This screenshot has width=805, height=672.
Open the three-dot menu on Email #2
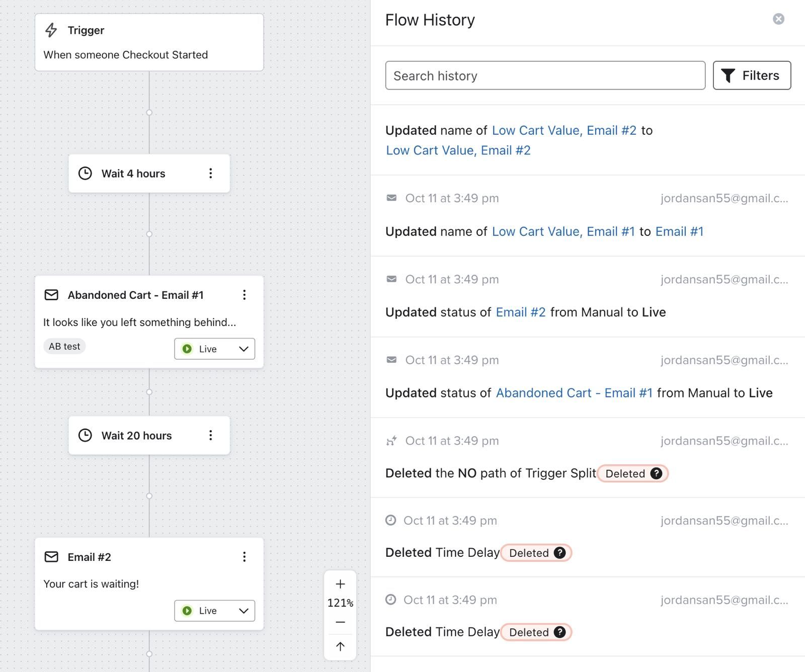(245, 557)
